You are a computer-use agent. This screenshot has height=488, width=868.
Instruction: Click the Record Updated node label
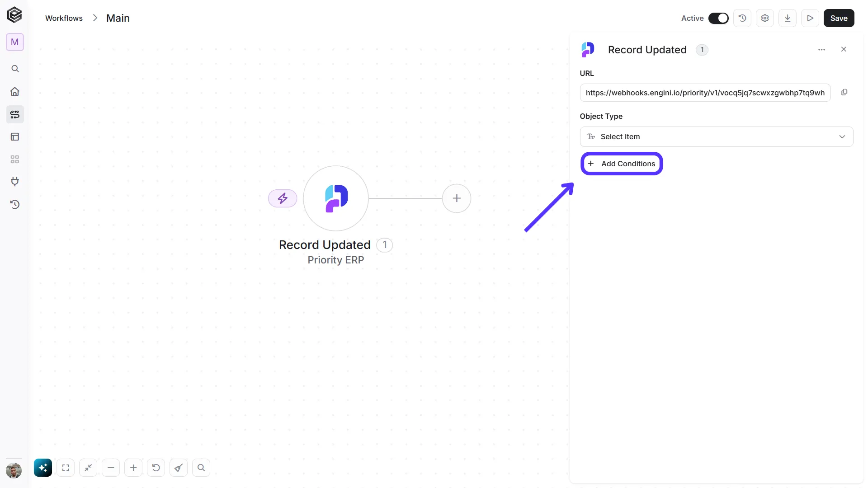pos(325,245)
